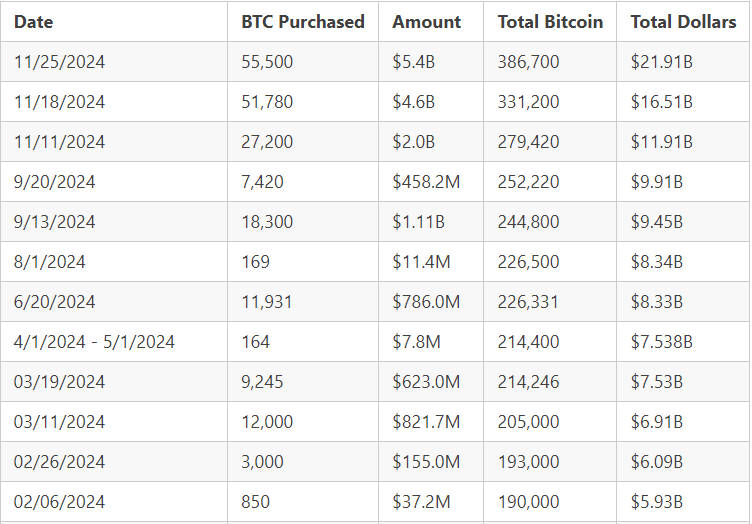The width and height of the screenshot is (752, 524).
Task: Click the Date column header
Action: coord(34,21)
